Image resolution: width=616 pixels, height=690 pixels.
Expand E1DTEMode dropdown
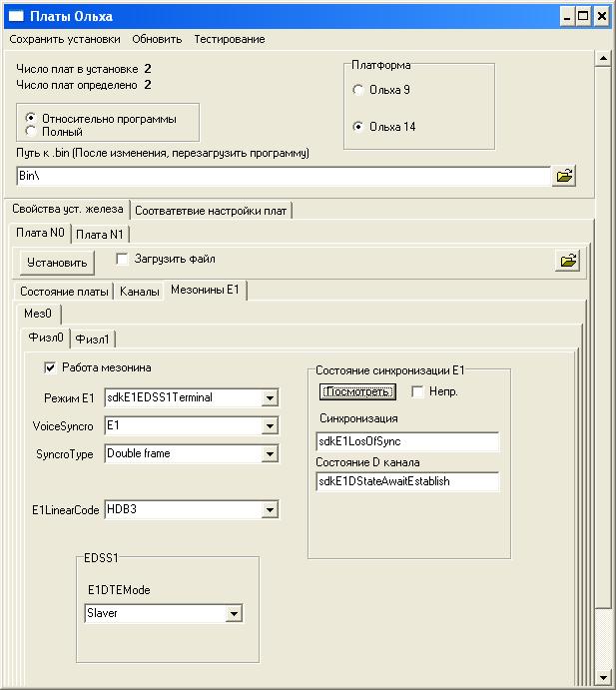(234, 613)
